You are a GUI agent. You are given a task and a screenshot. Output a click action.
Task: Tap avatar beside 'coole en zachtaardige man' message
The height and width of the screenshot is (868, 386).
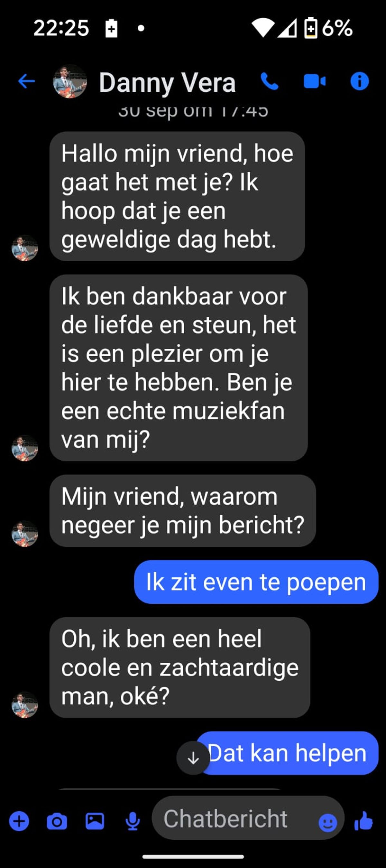25,705
